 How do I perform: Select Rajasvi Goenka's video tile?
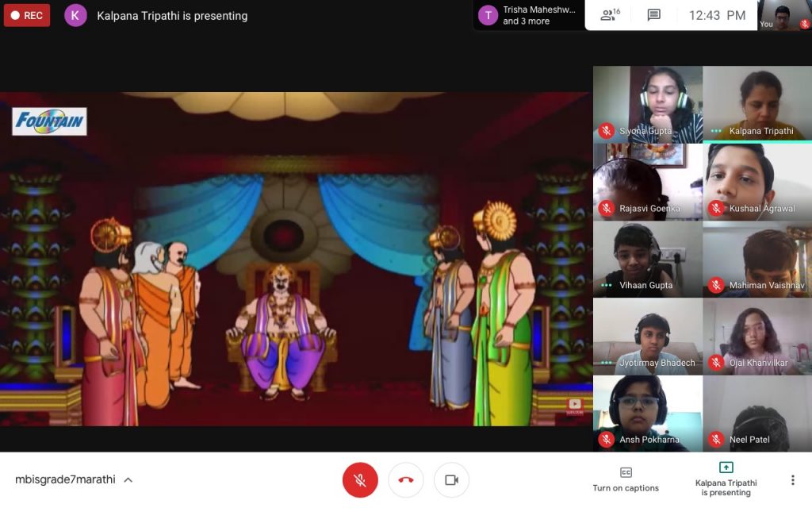[x=648, y=182]
